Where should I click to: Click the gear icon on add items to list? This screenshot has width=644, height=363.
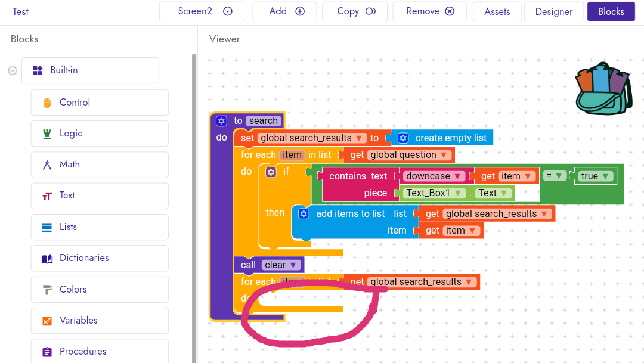(x=304, y=214)
